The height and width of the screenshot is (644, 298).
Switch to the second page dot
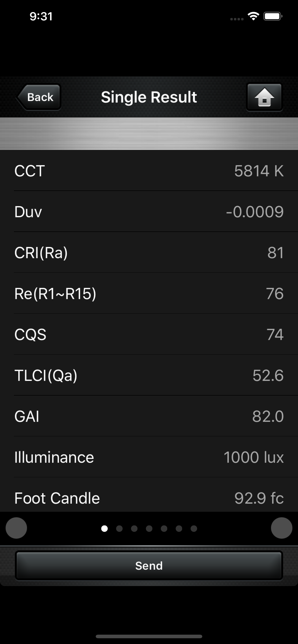click(119, 529)
